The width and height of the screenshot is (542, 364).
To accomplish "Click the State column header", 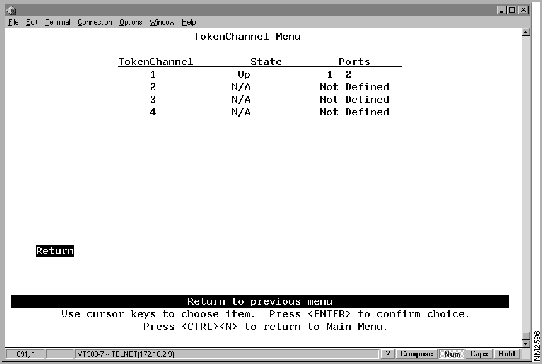I will coord(266,62).
